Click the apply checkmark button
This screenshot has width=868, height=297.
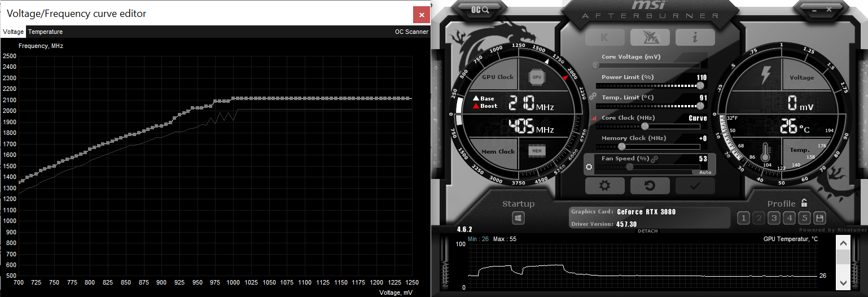[x=695, y=186]
